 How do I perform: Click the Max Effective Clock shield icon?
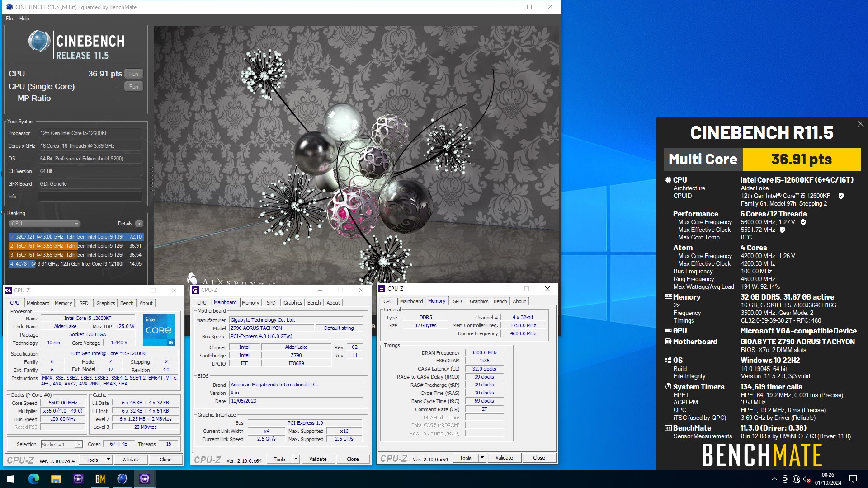point(782,230)
